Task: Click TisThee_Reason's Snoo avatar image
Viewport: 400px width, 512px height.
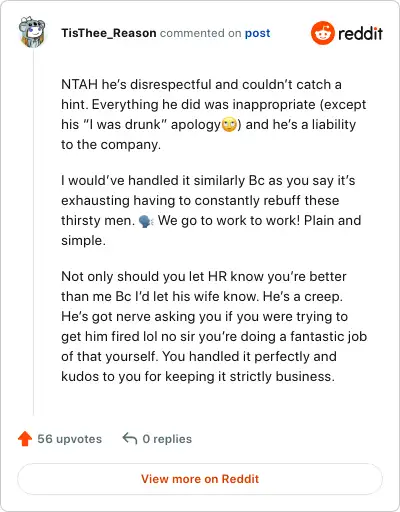Action: 32,32
